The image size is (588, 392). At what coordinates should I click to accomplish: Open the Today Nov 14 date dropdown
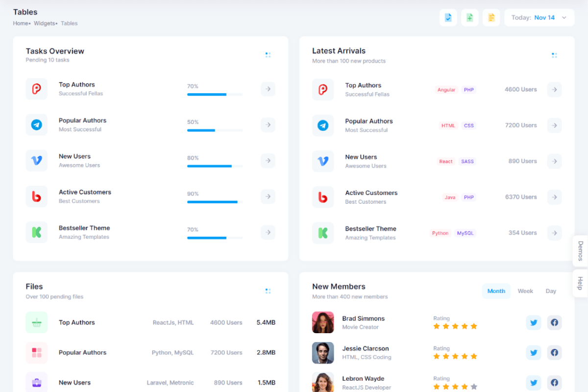(539, 18)
